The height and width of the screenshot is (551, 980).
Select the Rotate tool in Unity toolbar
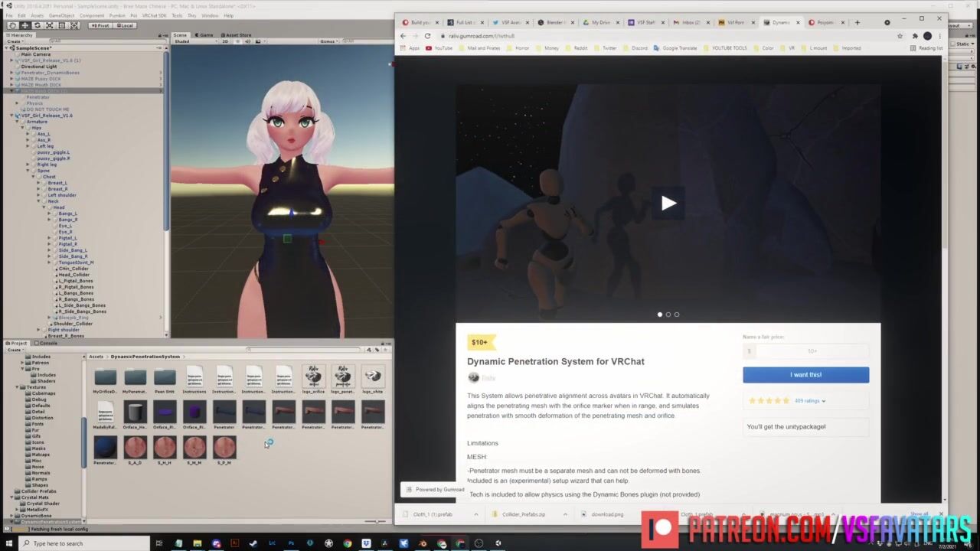[37, 25]
